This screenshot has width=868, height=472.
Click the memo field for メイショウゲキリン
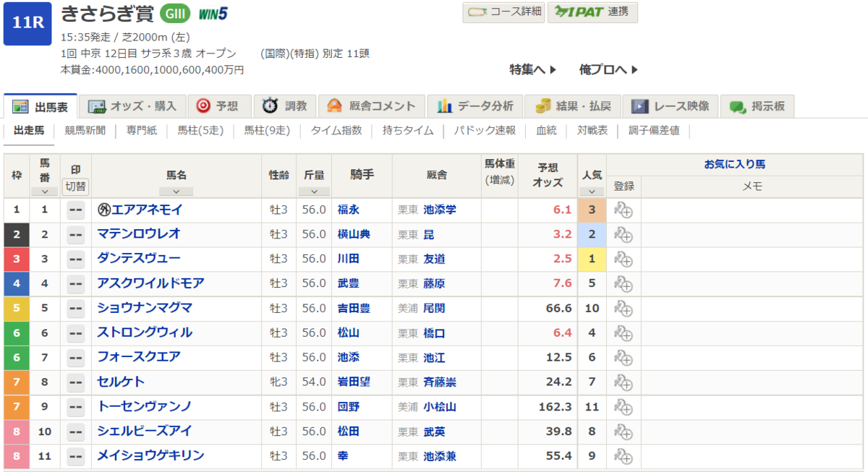click(x=752, y=456)
